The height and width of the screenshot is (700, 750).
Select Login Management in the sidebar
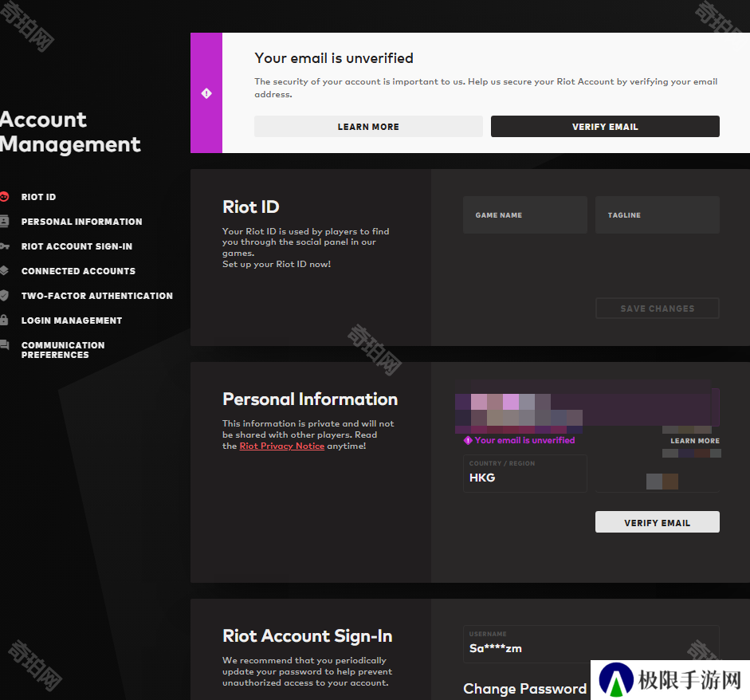[72, 321]
